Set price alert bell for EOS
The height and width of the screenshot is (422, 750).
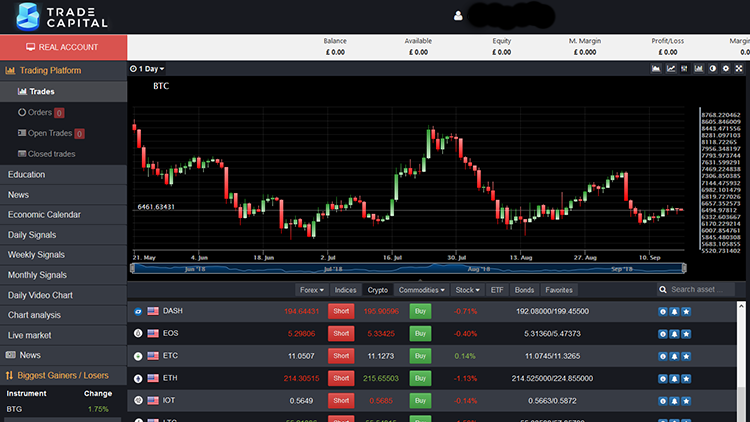click(674, 334)
